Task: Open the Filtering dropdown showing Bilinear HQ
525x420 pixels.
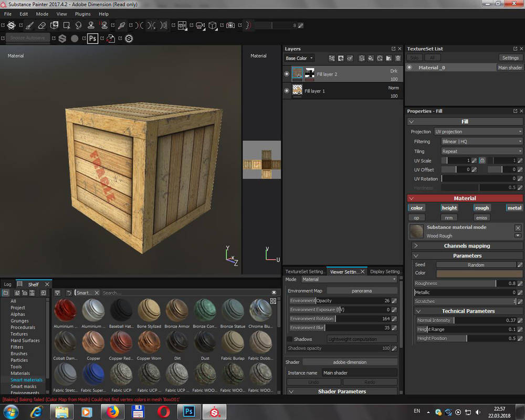Action: coord(482,141)
